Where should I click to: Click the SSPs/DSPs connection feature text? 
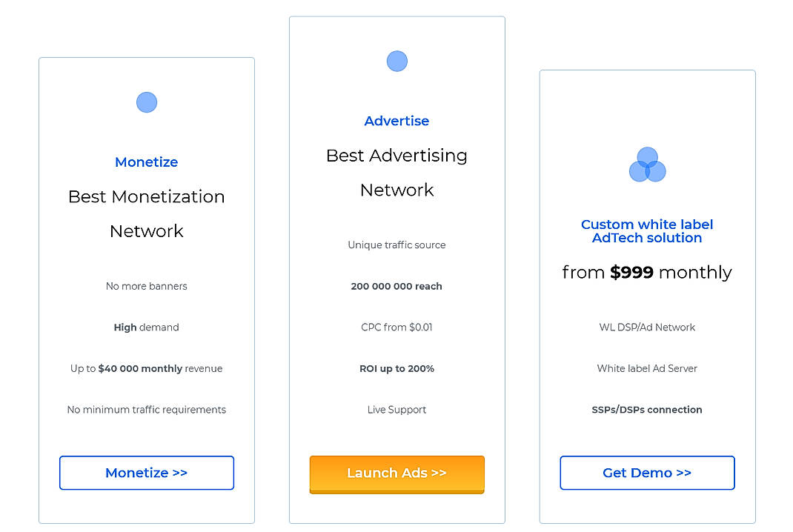point(647,409)
